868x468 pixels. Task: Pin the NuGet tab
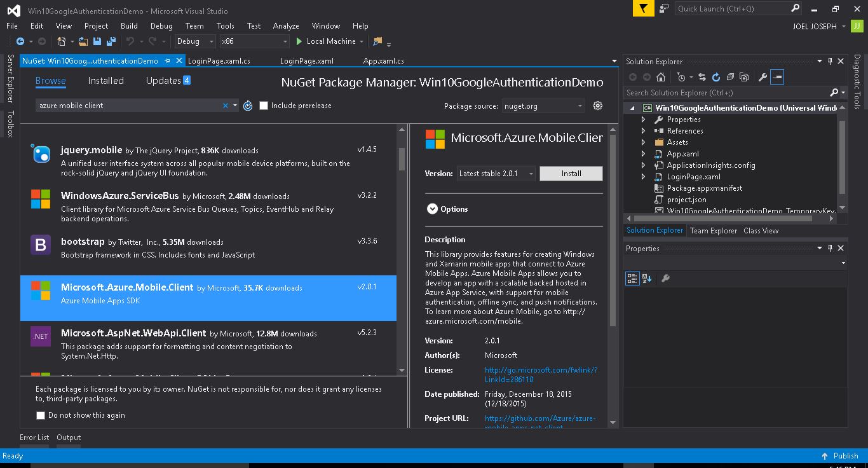167,61
